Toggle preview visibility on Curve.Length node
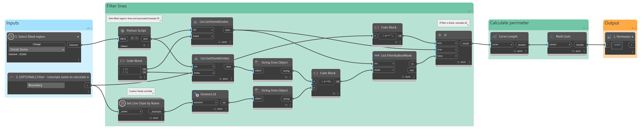Image resolution: width=644 pixels, height=129 pixels. point(515,51)
